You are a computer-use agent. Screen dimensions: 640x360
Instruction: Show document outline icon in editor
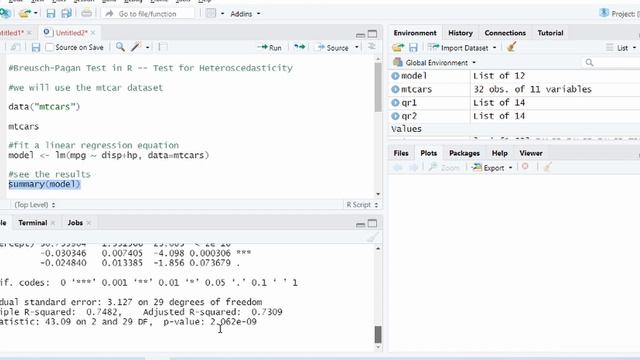coord(371,47)
